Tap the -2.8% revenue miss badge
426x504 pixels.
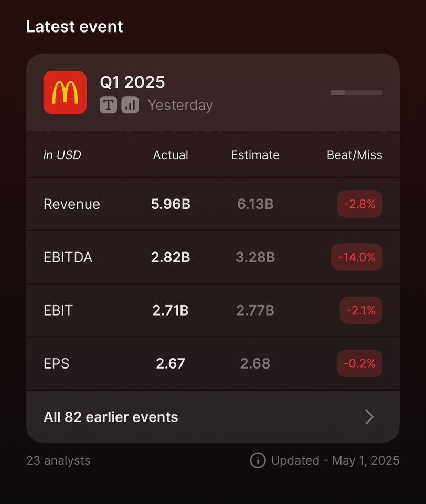point(360,204)
